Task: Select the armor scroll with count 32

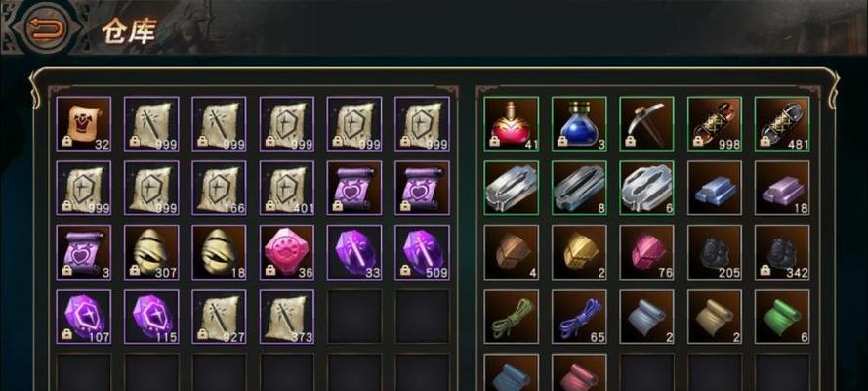Action: point(84,123)
